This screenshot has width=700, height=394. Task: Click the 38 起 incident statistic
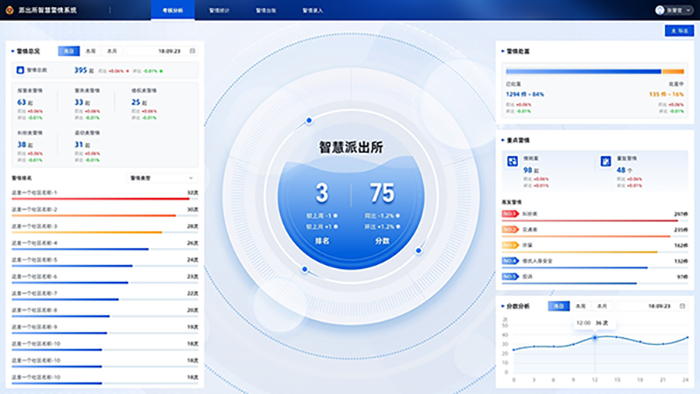tap(25, 145)
